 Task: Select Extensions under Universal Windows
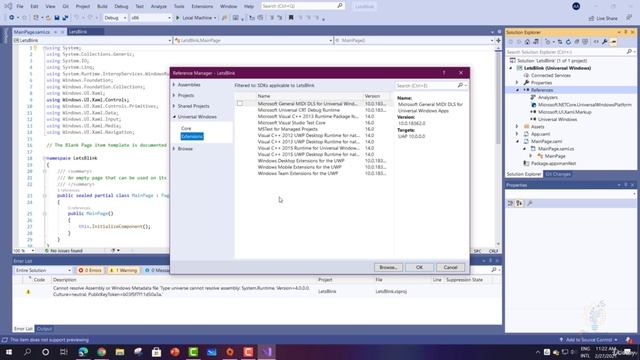pyautogui.click(x=192, y=136)
